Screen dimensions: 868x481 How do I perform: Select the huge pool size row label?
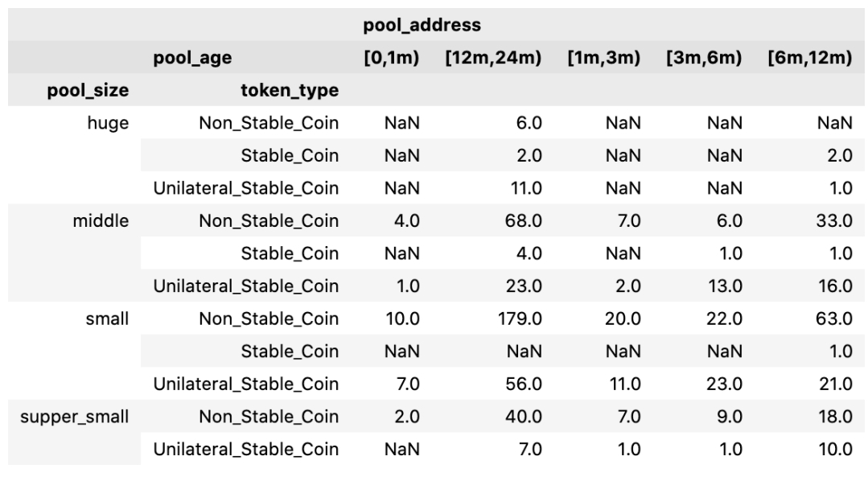click(111, 123)
